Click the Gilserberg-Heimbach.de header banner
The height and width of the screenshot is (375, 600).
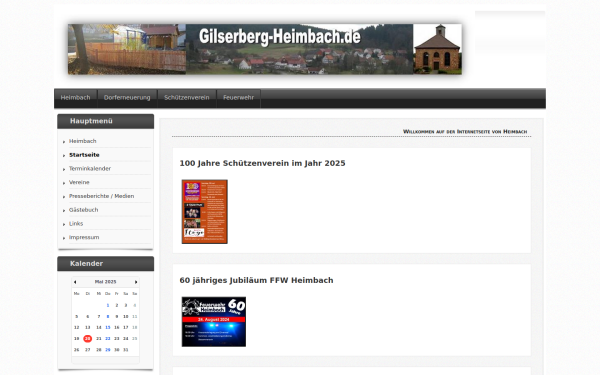click(265, 49)
